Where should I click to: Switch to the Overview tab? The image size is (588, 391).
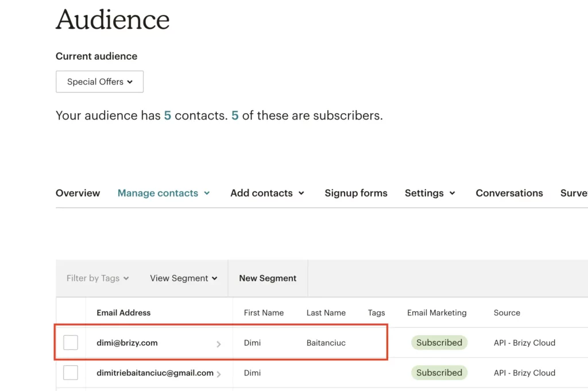[78, 193]
